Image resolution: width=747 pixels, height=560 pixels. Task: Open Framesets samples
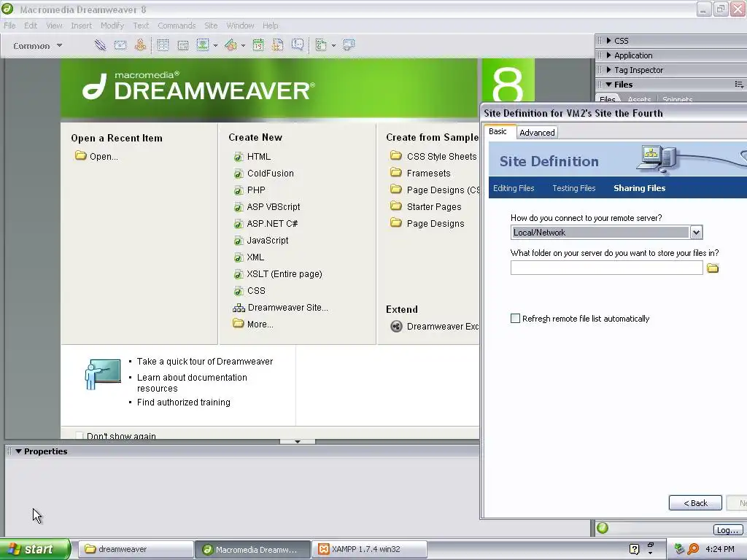(x=420, y=174)
